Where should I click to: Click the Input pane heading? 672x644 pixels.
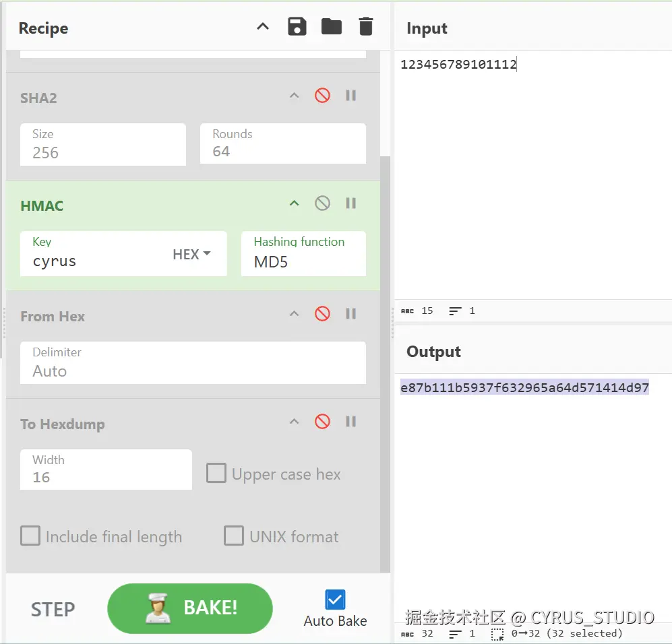tap(427, 28)
